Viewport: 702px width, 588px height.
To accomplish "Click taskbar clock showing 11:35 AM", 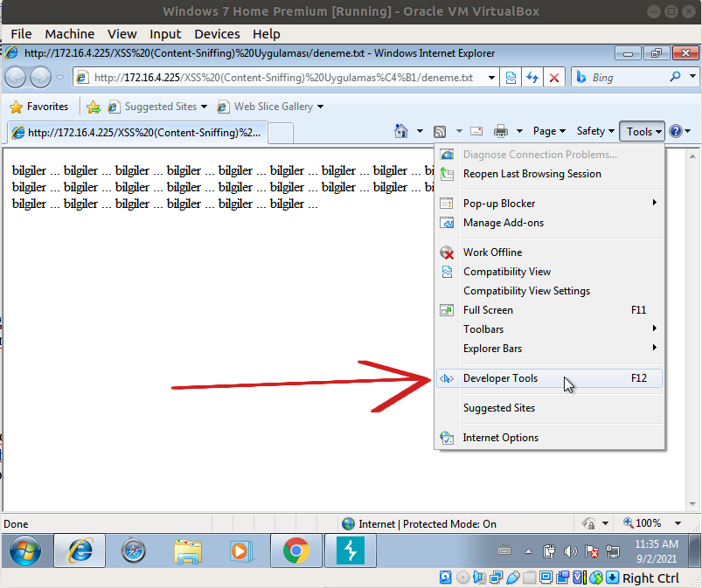I will (657, 550).
